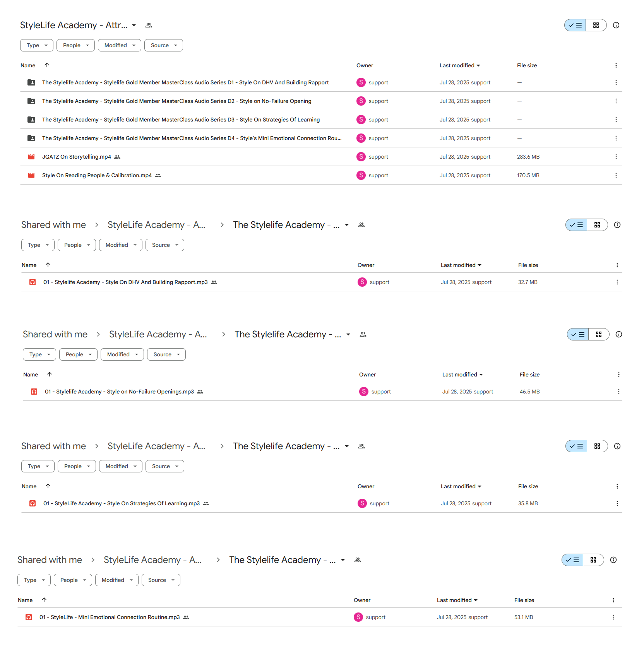Click the topmost Name column header

point(28,65)
